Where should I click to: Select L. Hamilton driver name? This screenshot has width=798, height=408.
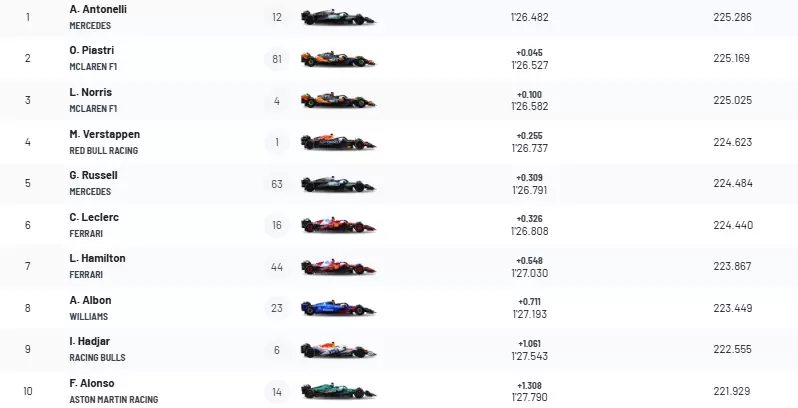[x=97, y=258]
